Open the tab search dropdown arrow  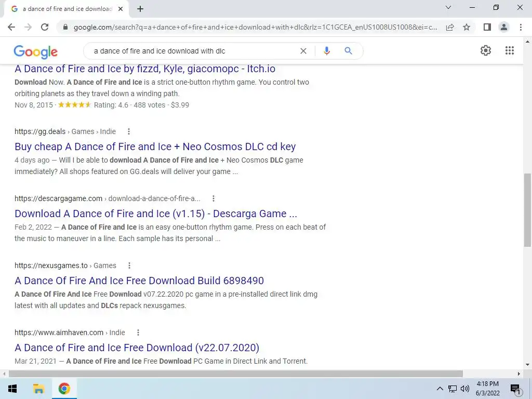point(448,7)
